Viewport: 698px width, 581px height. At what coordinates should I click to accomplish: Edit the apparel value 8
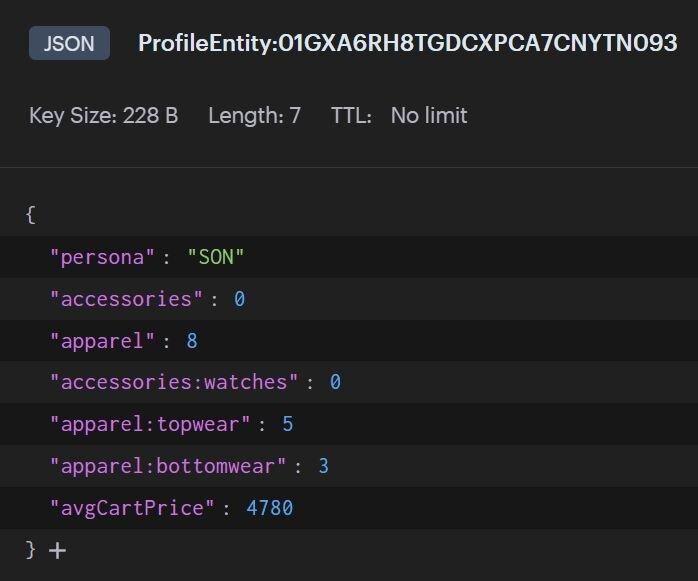point(192,341)
